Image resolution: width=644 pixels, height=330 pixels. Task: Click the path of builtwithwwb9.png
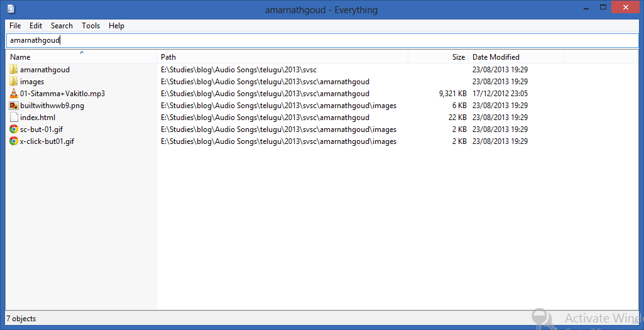pyautogui.click(x=278, y=105)
